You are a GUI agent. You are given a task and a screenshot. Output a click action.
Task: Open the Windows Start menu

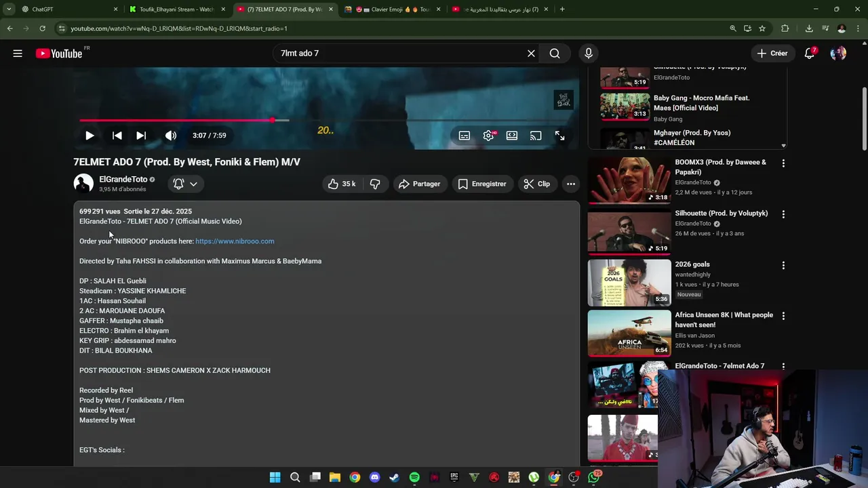click(x=275, y=477)
